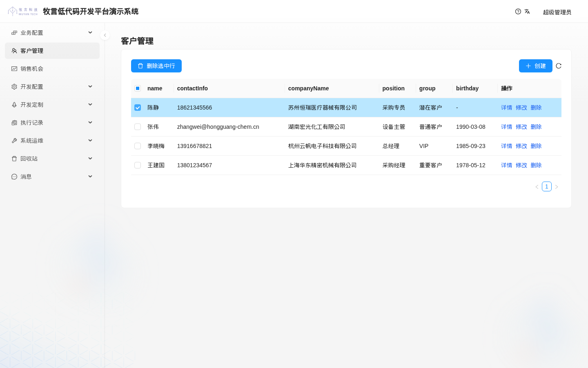
Task: Check the row checkbox for 李晓梅
Action: click(x=138, y=146)
